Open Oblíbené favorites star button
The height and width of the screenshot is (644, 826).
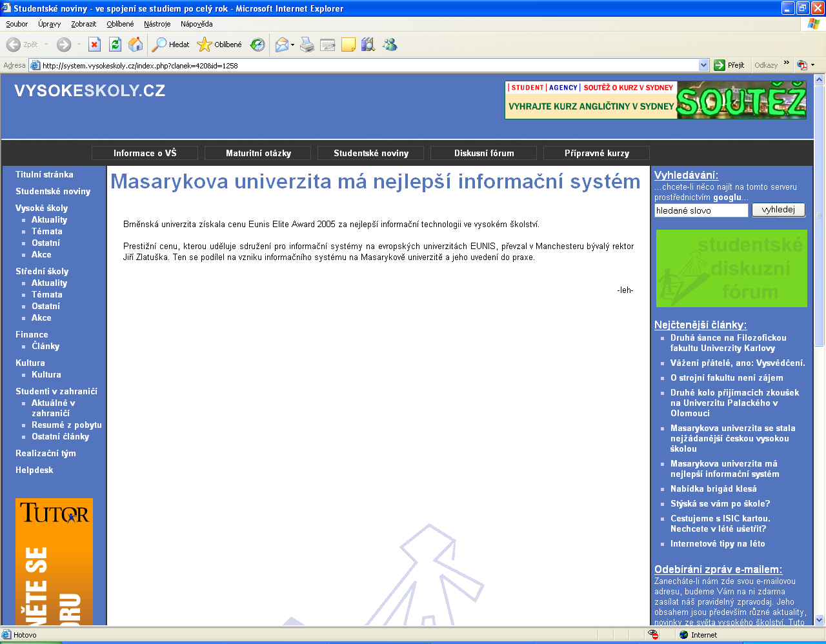(219, 45)
